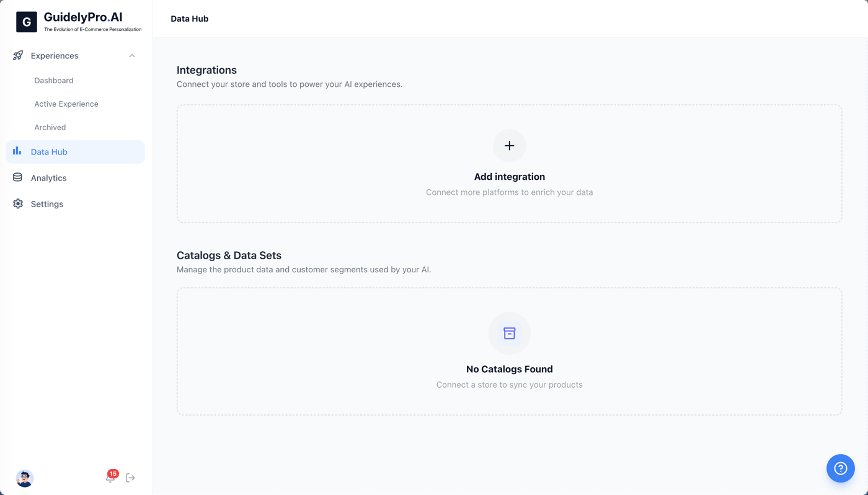Select Data Hub in sidebar
Image resolution: width=868 pixels, height=495 pixels.
(76, 152)
